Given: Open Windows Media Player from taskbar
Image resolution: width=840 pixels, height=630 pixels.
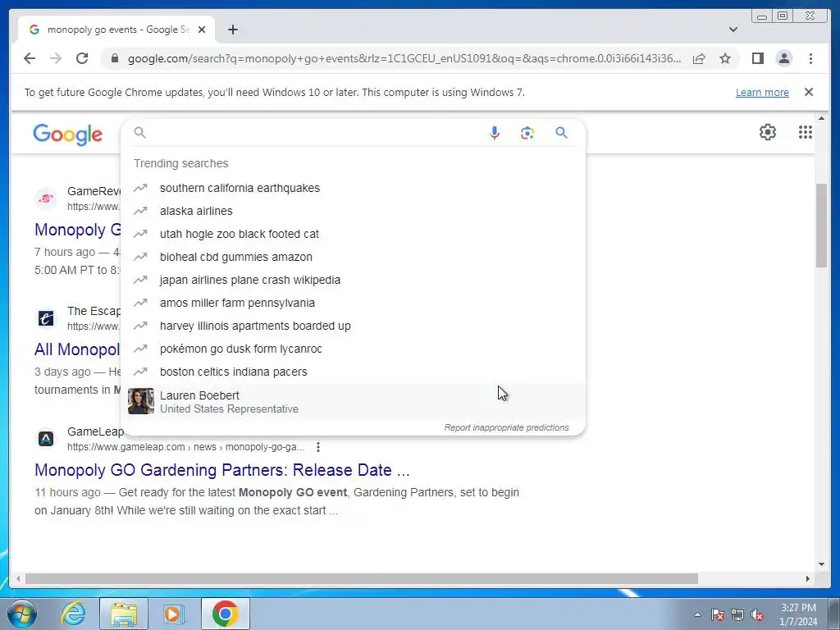Looking at the screenshot, I should pos(174,614).
